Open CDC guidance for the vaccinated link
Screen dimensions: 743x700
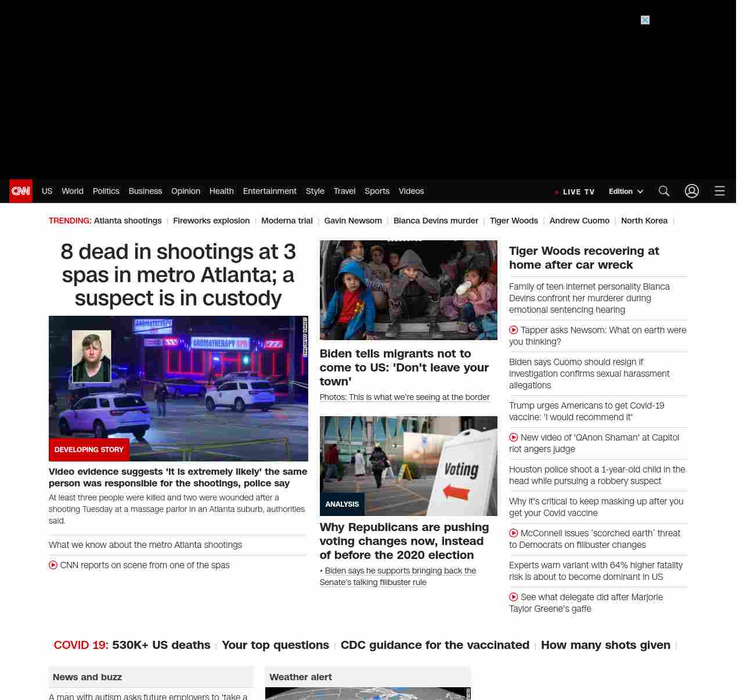[x=435, y=645]
